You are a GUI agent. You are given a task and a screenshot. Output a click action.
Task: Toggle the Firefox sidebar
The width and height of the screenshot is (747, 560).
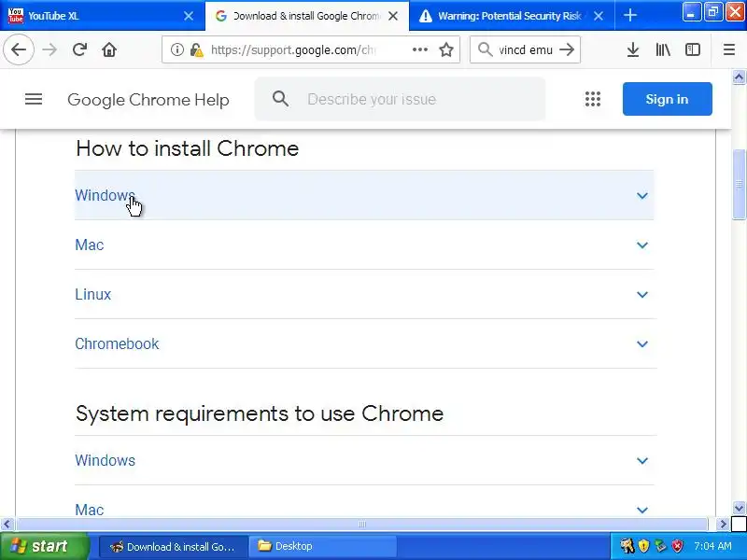pyautogui.click(x=692, y=49)
